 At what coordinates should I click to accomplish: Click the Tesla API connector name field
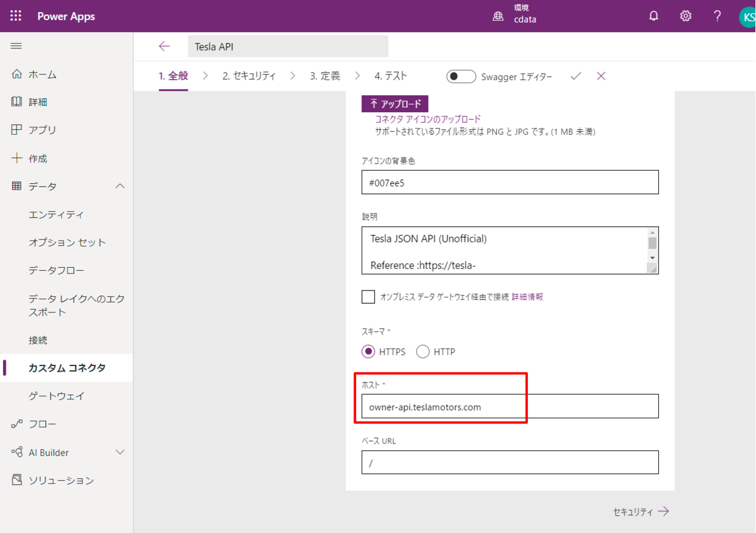[288, 47]
